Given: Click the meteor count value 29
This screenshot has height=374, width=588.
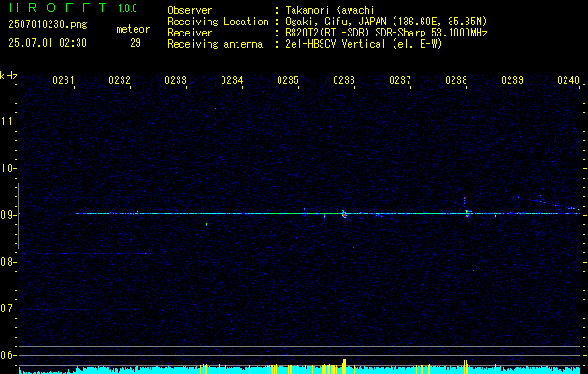Looking at the screenshot, I should point(136,43).
